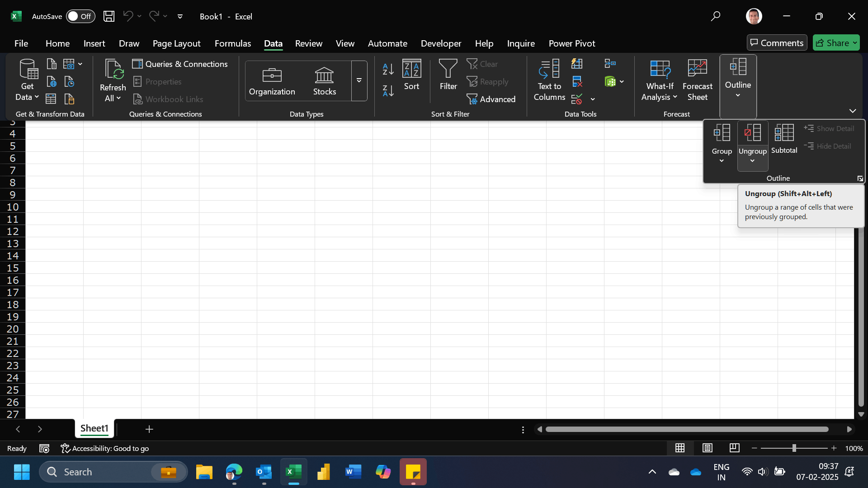
Task: Select the Power Pivot tab
Action: tap(571, 43)
